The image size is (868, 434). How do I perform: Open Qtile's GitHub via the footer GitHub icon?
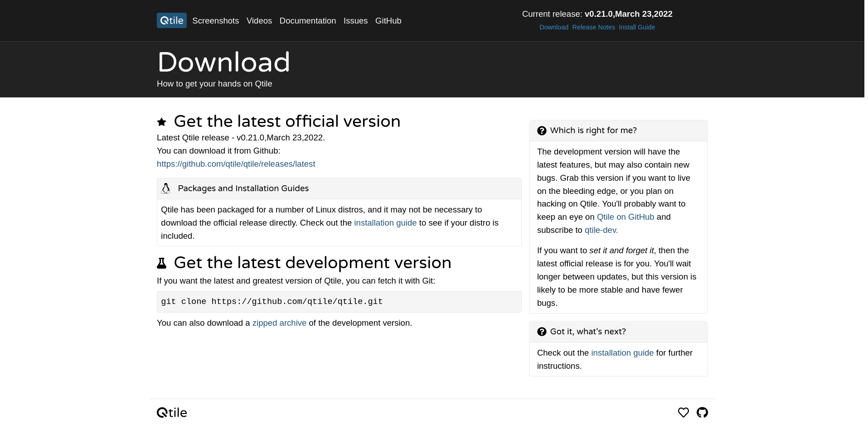(x=703, y=412)
